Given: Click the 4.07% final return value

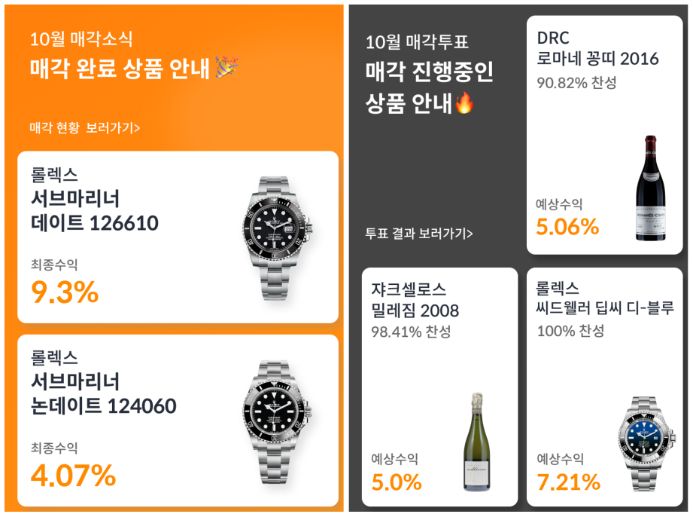Looking at the screenshot, I should [73, 475].
